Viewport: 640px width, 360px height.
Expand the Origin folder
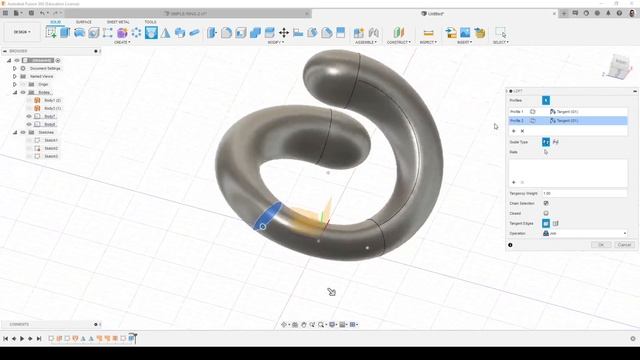pos(15,84)
